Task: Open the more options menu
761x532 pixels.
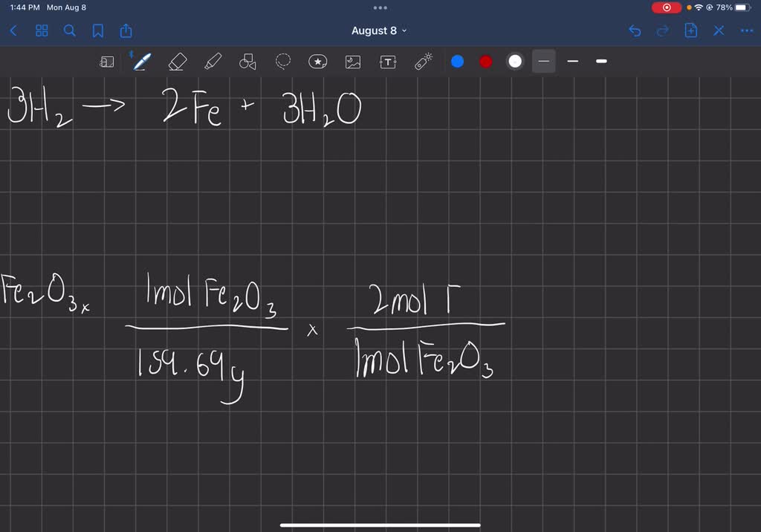Action: pyautogui.click(x=747, y=30)
